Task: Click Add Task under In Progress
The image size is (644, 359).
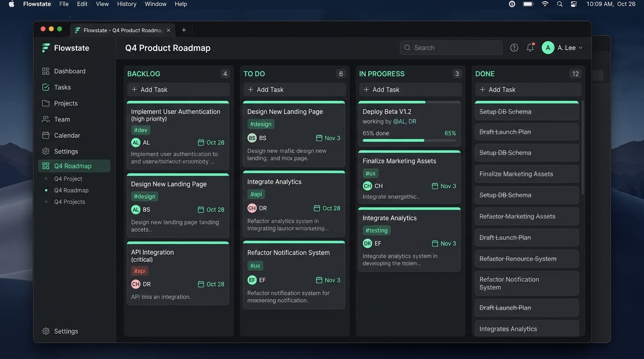Action: (410, 90)
